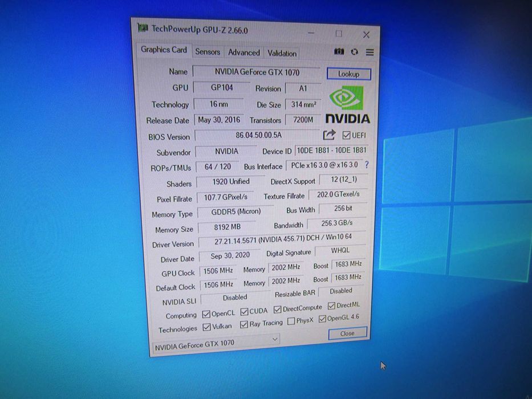
Task: Click the Texture Fillrate 202.0 GTexel/s
Action: point(338,194)
